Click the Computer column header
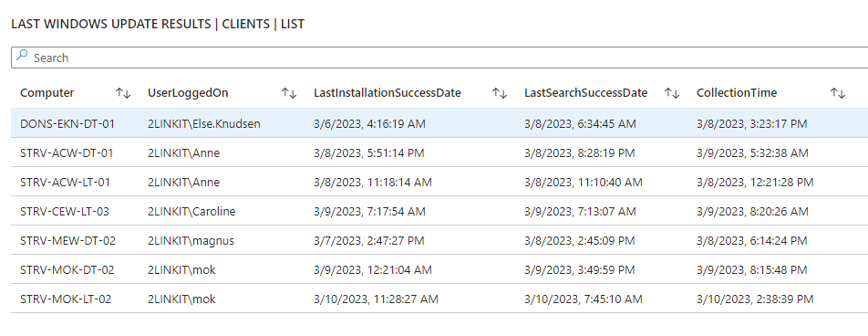The image size is (868, 336). pos(47,93)
